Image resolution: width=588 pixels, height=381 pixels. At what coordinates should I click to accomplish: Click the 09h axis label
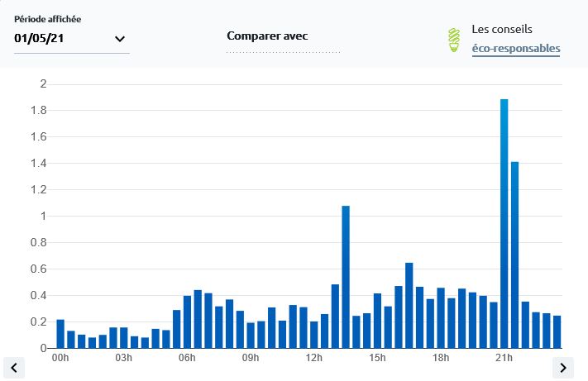[x=251, y=358]
